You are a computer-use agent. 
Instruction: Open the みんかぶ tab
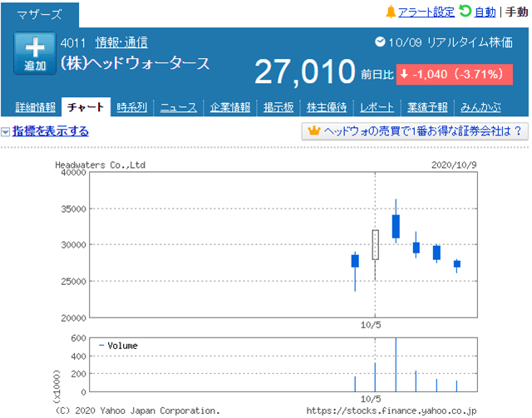(x=480, y=107)
